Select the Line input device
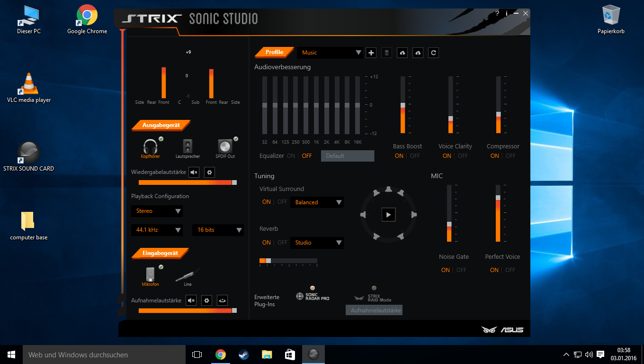This screenshot has height=364, width=644. [188, 276]
